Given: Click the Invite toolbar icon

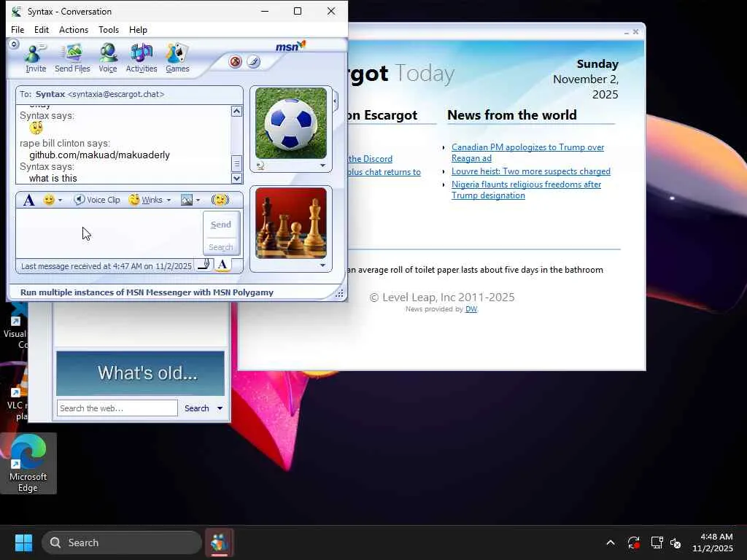Looking at the screenshot, I should pos(36,58).
